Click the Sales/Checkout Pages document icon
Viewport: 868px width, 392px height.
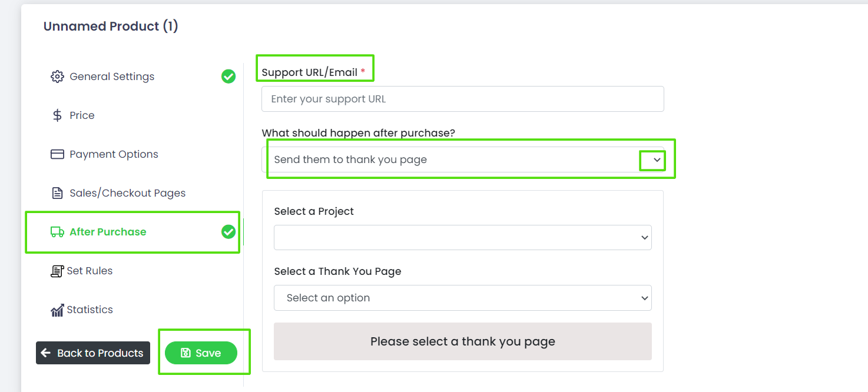click(x=57, y=193)
